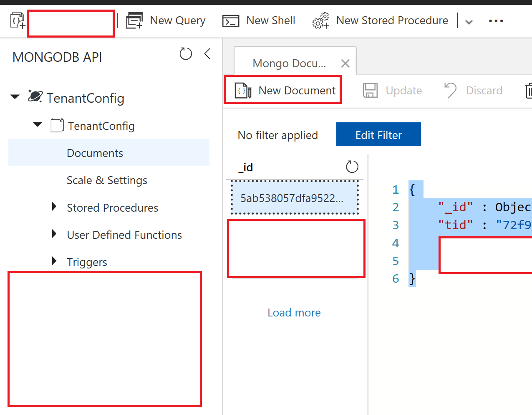Click the Delete trash icon
This screenshot has width=532, height=415.
528,91
